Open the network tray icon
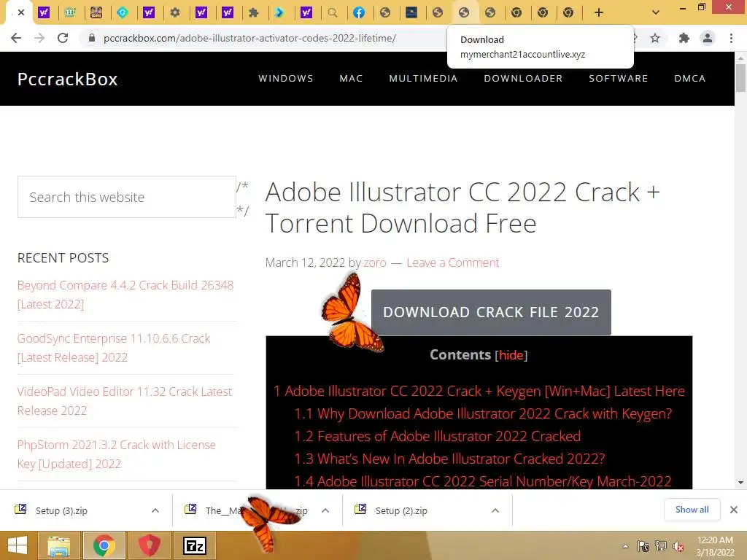This screenshot has width=747, height=560. (x=661, y=546)
